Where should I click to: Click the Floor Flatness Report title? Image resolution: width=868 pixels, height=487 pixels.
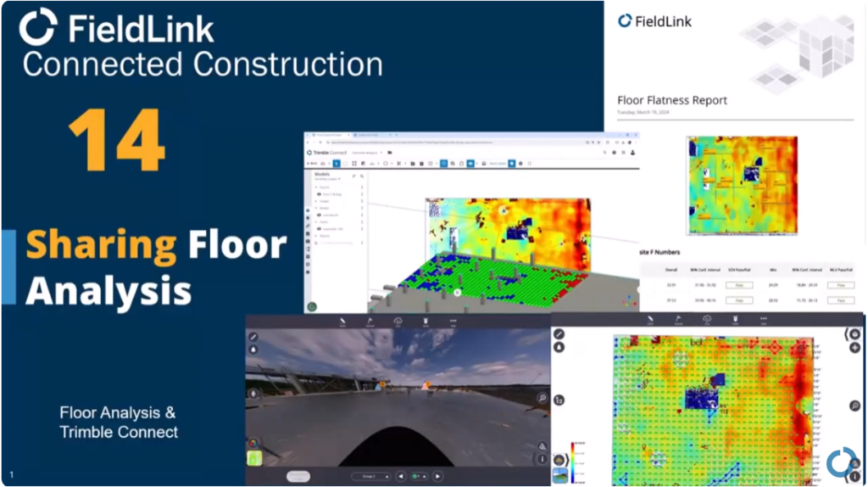(672, 100)
